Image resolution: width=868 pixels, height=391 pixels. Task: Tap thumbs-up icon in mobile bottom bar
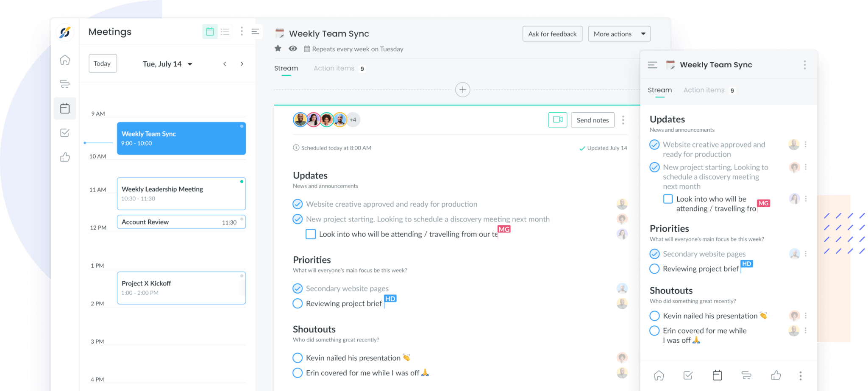(x=776, y=375)
